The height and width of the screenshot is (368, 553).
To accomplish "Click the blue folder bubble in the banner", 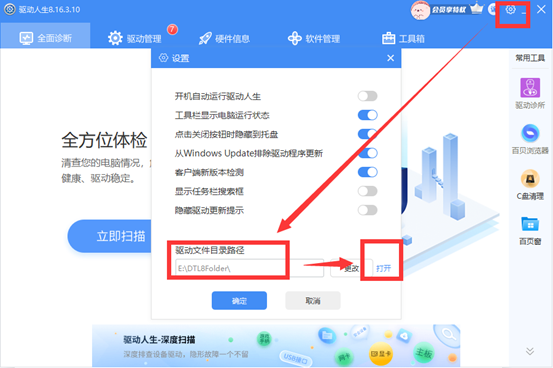I will (327, 336).
